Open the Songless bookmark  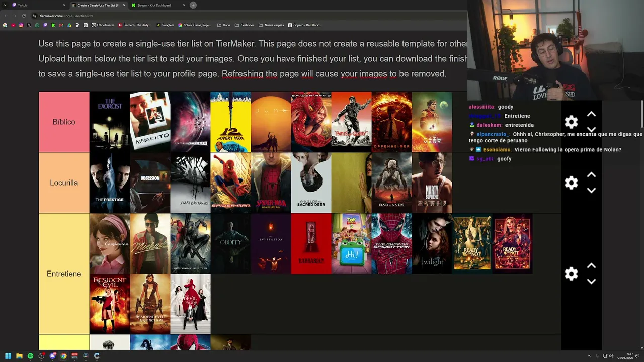pos(165,25)
